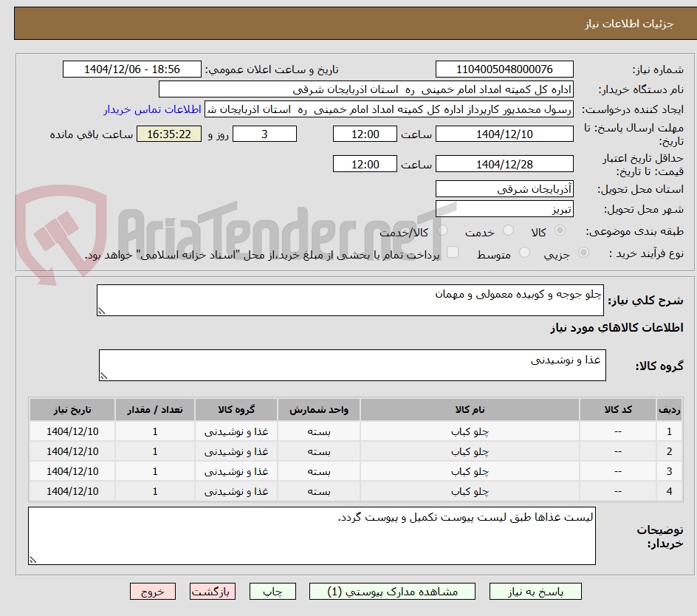Click the بازگشت back button
This screenshot has height=616, width=697.
[x=213, y=592]
